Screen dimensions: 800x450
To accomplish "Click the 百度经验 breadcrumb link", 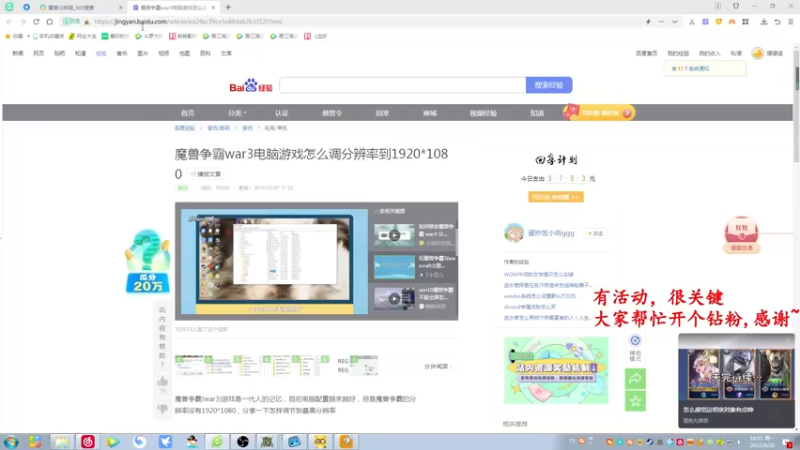I will (x=185, y=128).
